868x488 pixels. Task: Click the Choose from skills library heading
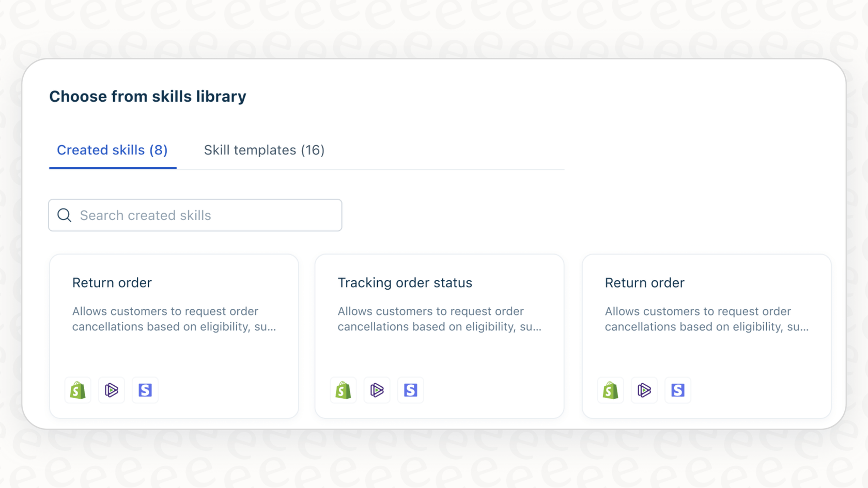[148, 96]
